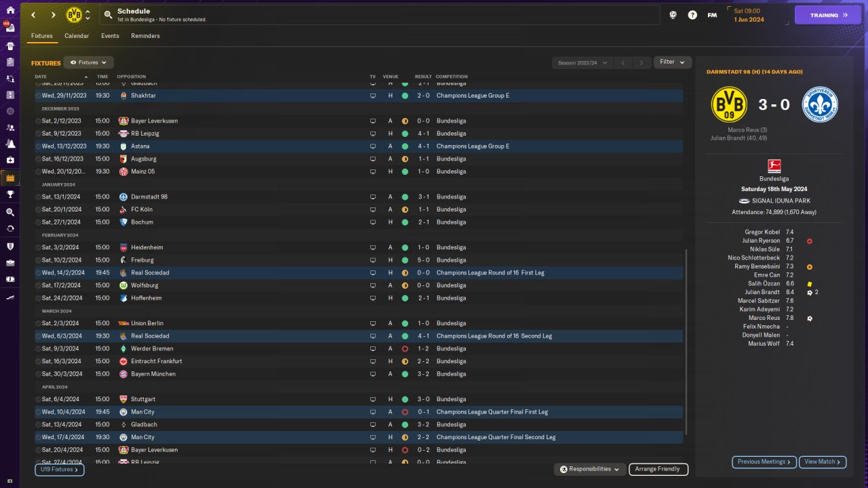The image size is (868, 488).
Task: Select the Real Sociedad 6/3/2024 fixture row
Action: coord(359,336)
